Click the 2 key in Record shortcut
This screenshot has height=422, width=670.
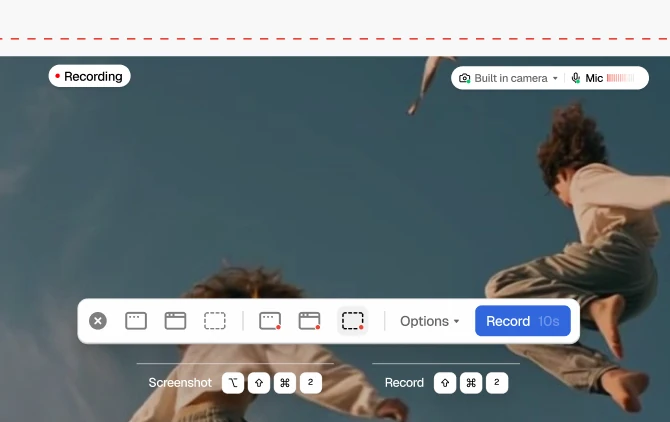(x=497, y=383)
